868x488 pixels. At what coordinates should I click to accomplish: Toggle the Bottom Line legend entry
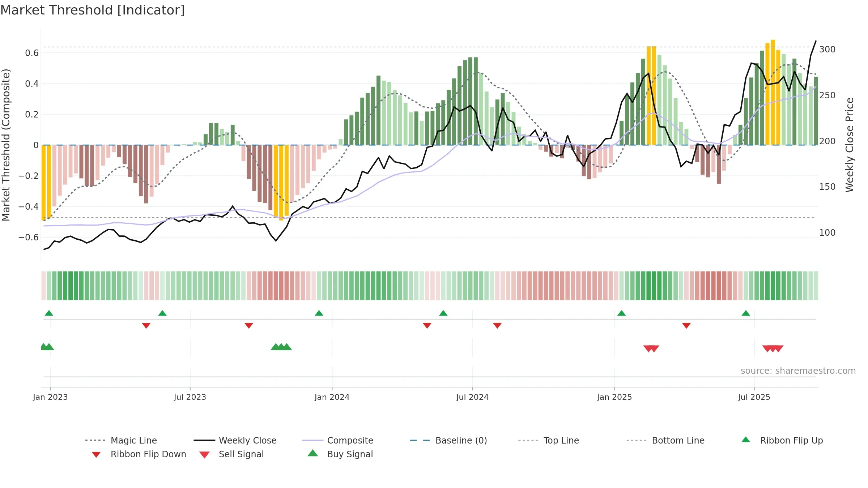click(665, 440)
